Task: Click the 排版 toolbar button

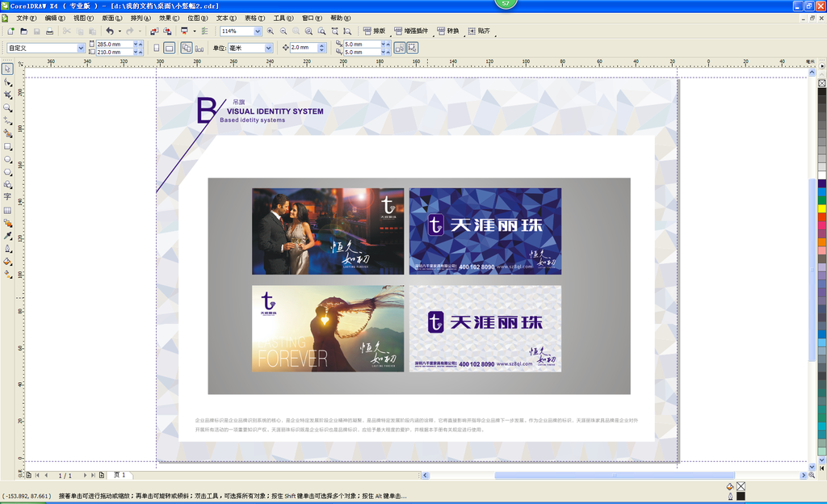Action: point(374,31)
